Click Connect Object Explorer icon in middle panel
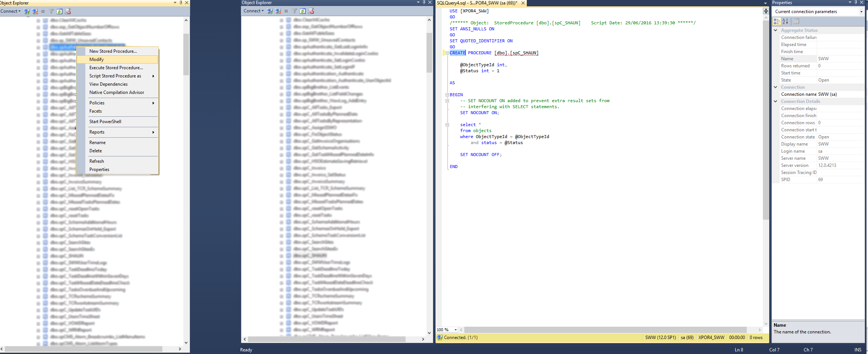Screen dimensions: 868x354 tap(270, 11)
